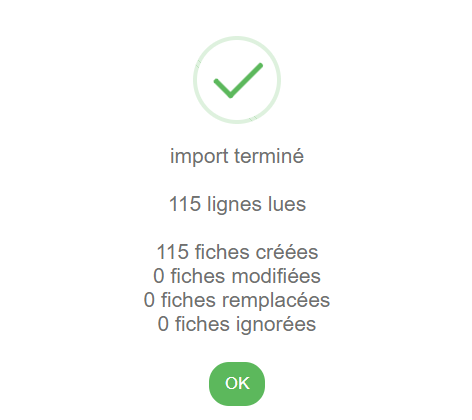Click the zero before 'fiches ignorées'
Viewport: 472px width, 420px height.
[163, 324]
